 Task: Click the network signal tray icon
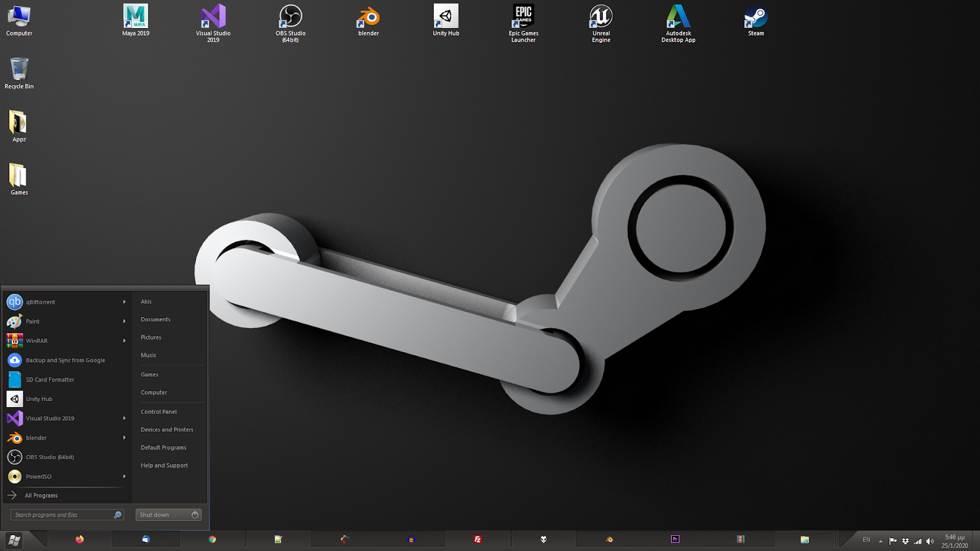[x=918, y=541]
